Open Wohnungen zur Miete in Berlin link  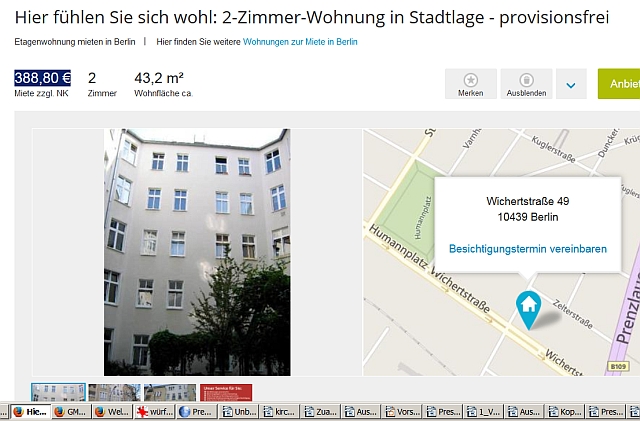click(x=300, y=42)
